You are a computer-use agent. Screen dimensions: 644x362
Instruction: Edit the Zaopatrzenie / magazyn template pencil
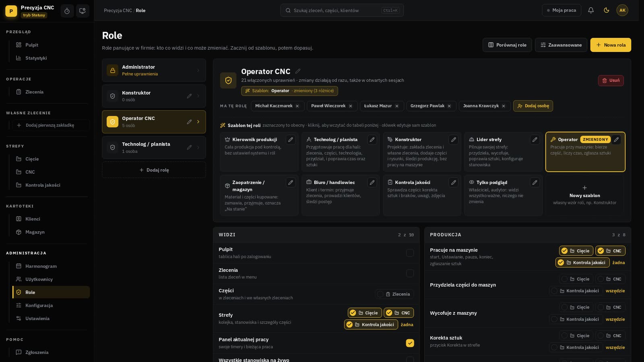(291, 183)
